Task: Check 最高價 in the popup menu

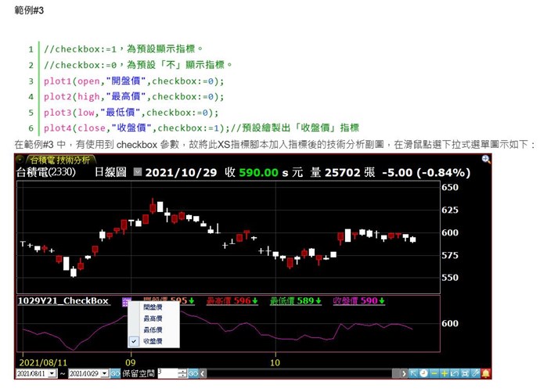Action: click(153, 318)
